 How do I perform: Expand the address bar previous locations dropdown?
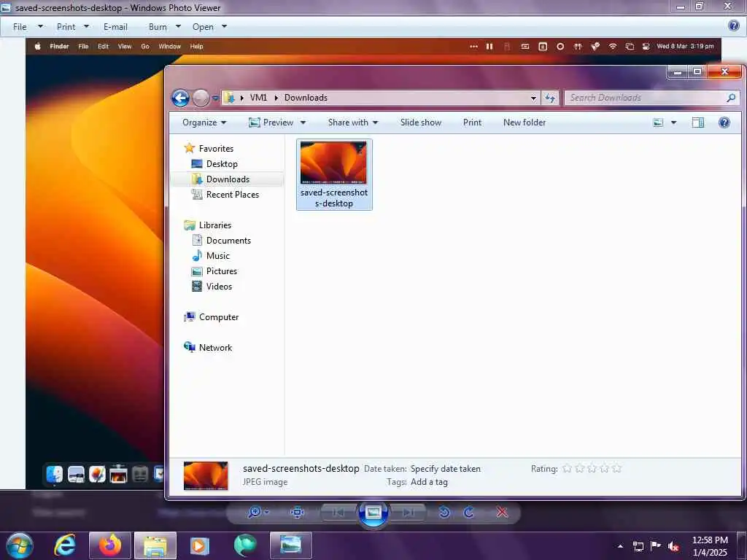533,98
